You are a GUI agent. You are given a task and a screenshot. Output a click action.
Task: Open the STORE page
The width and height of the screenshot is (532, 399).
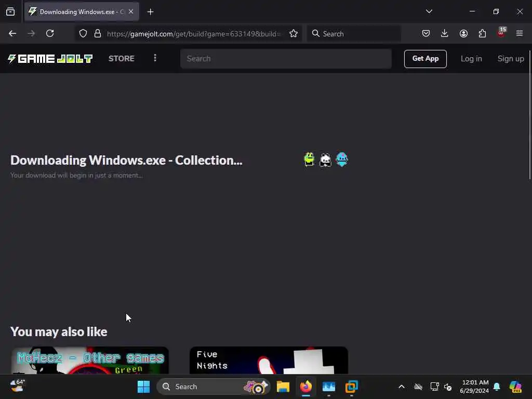pos(122,59)
